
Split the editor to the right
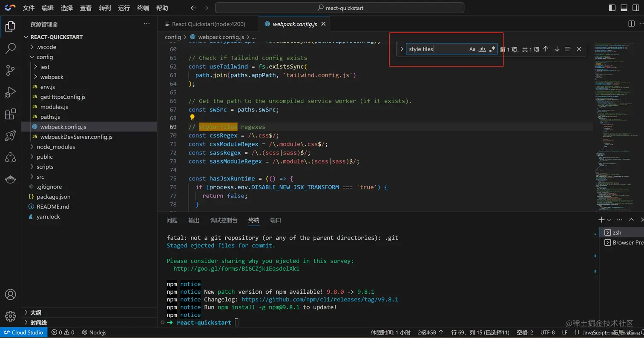[631, 24]
